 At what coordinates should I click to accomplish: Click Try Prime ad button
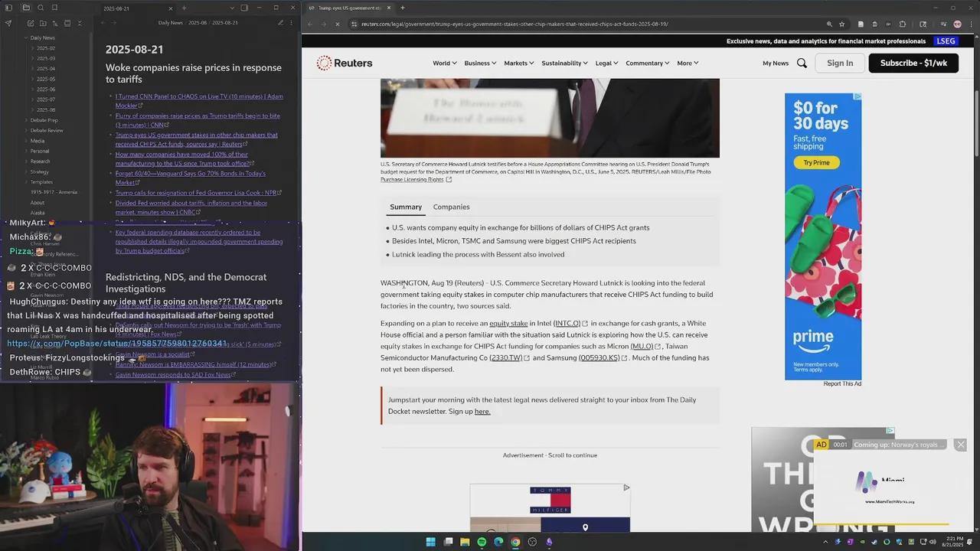pyautogui.click(x=816, y=162)
